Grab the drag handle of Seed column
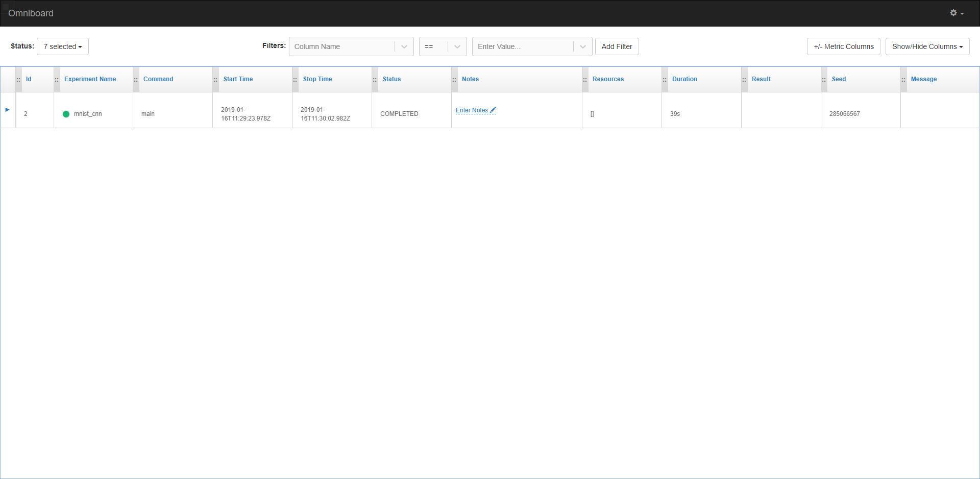 [824, 80]
